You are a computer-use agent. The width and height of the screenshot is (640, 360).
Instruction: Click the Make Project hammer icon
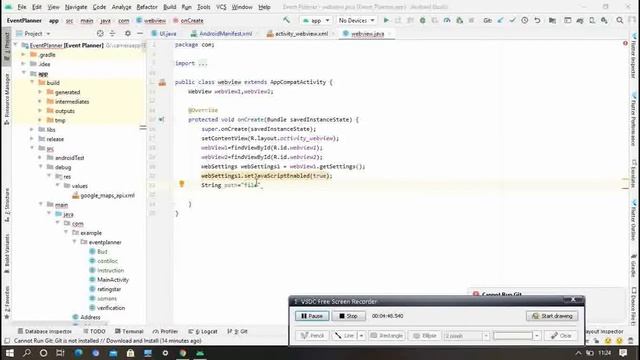point(287,20)
